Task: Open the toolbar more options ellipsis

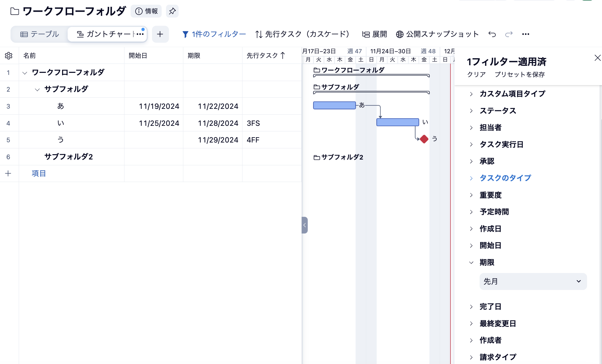Action: coord(526,34)
